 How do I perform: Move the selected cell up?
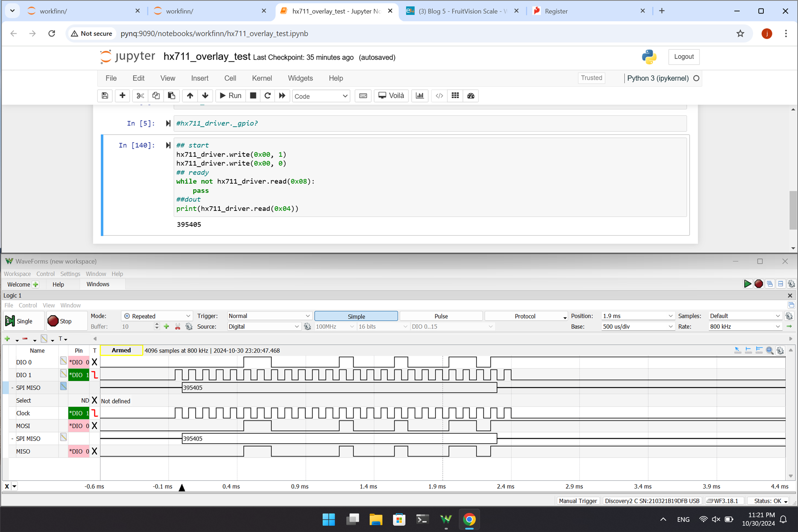coord(190,96)
